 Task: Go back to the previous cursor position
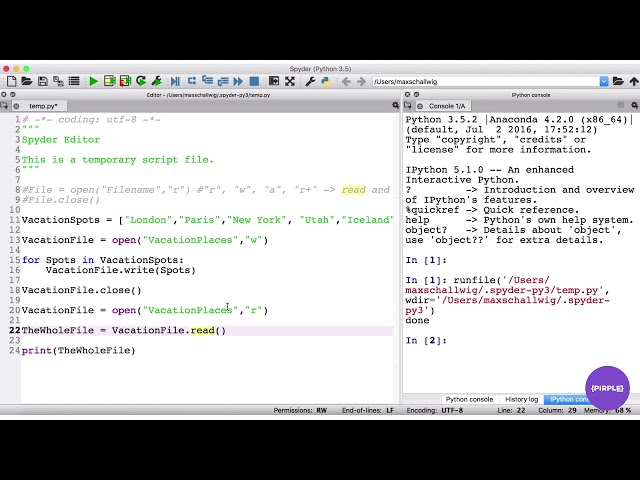tap(346, 81)
